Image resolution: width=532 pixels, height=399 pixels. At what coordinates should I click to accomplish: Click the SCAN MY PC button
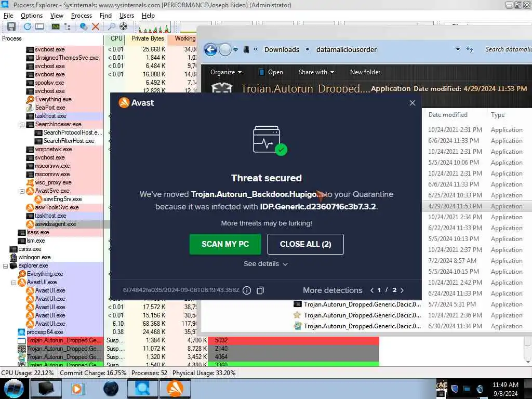pos(225,244)
